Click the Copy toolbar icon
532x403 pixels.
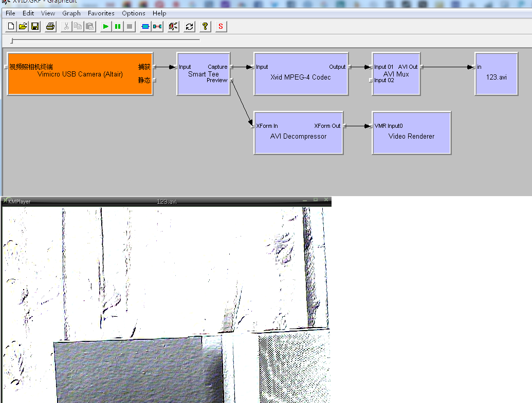pyautogui.click(x=78, y=26)
